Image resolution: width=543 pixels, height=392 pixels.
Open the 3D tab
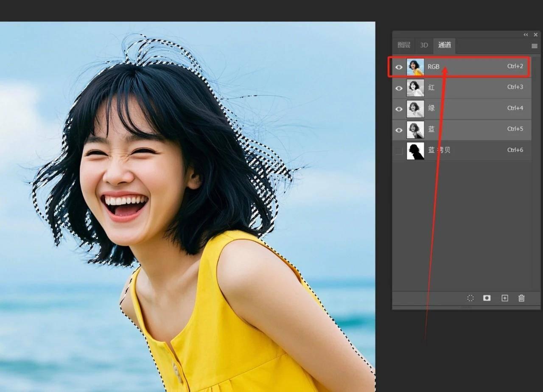click(x=424, y=45)
